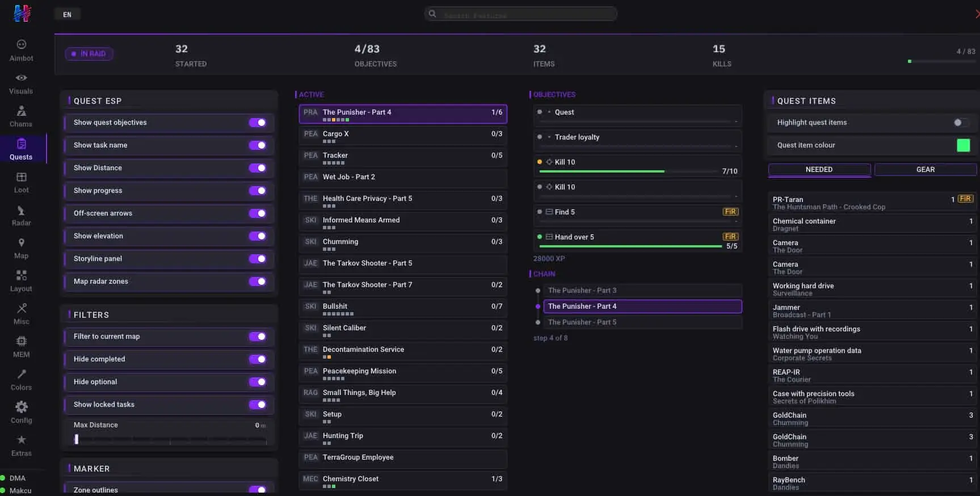This screenshot has width=980, height=496.
Task: Select the Bullshit quest row
Action: 403,308
